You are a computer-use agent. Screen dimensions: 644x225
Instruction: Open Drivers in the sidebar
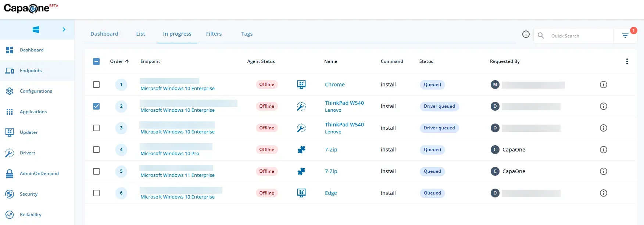pyautogui.click(x=37, y=153)
